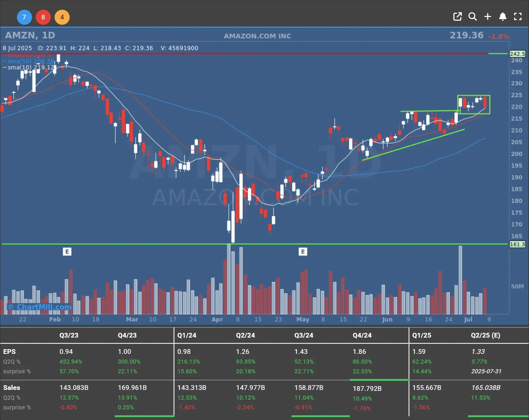The width and height of the screenshot is (529, 420).
Task: Click the -2.34% sales surprise cell
Action: 245,407
